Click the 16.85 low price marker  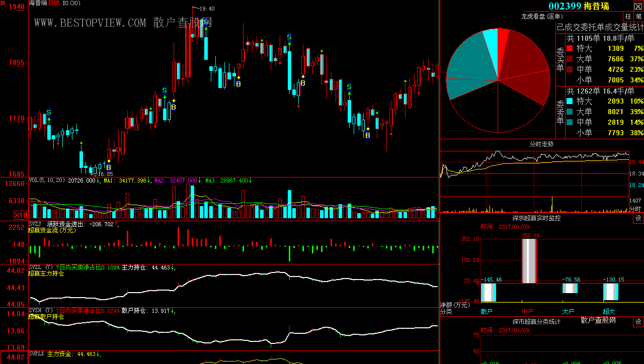pos(105,174)
